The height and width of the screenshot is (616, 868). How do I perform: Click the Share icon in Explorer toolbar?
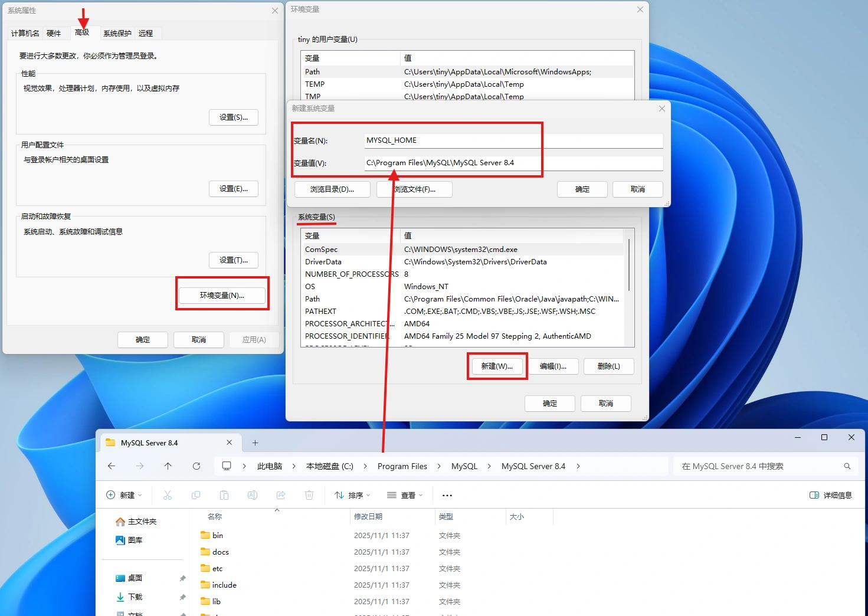281,495
